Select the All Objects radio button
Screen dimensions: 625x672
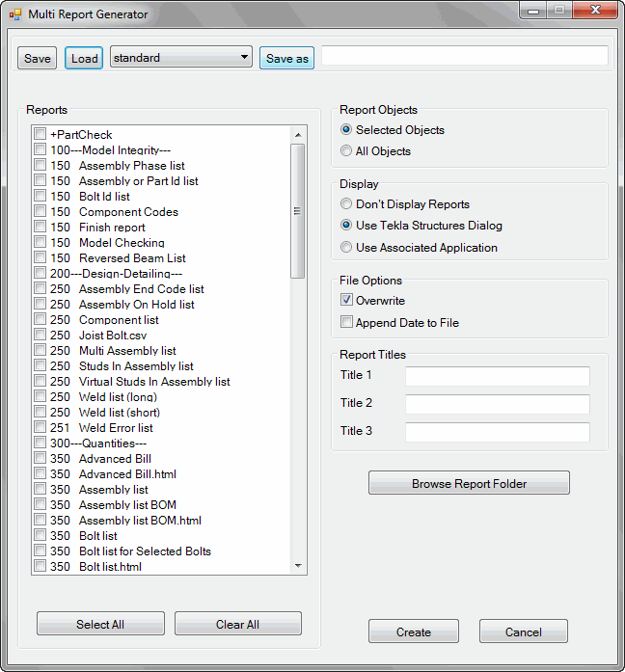pyautogui.click(x=346, y=150)
